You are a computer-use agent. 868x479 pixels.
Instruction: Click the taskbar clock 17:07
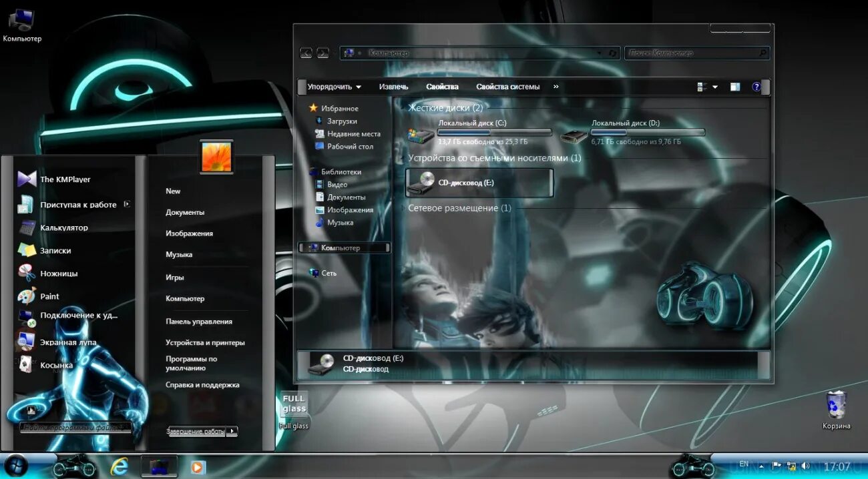[x=837, y=466]
